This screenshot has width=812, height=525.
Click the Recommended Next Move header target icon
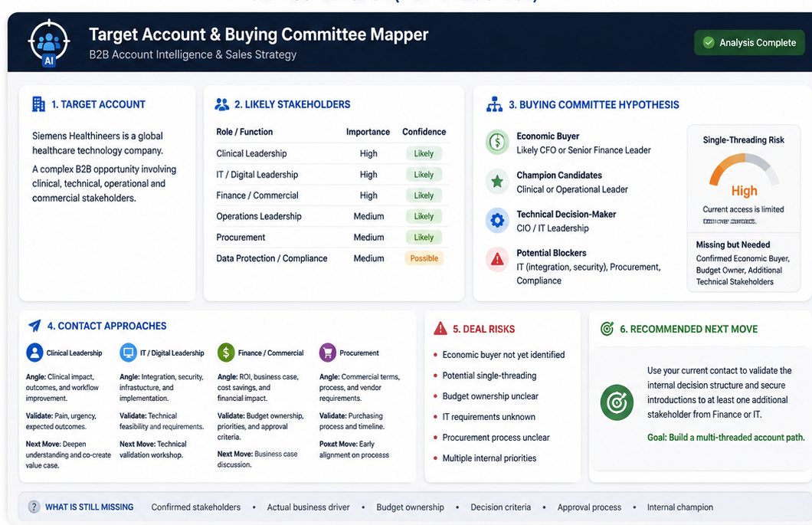(607, 329)
